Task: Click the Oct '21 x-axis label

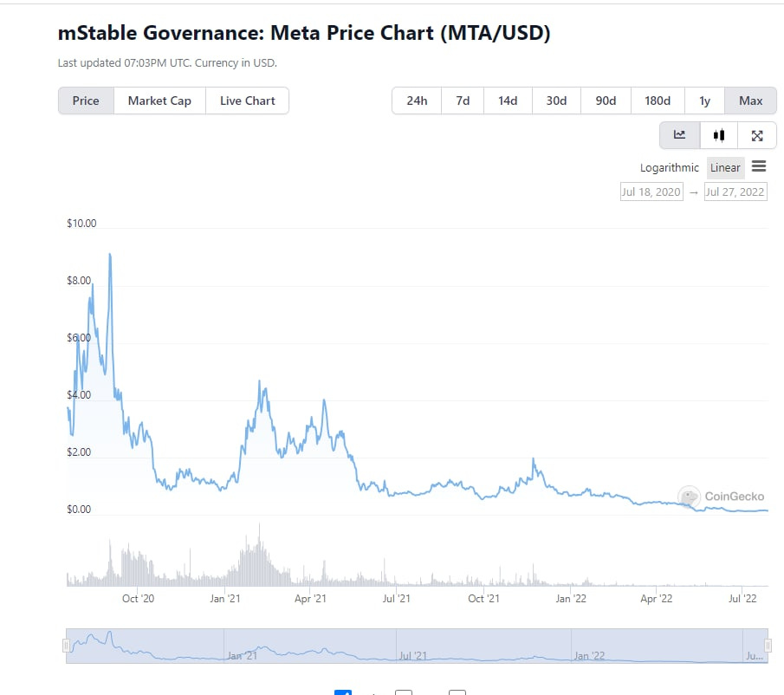Action: point(483,599)
